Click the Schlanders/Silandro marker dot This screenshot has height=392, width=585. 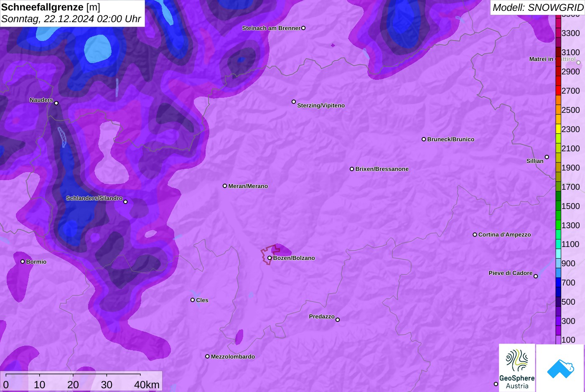[x=125, y=201]
